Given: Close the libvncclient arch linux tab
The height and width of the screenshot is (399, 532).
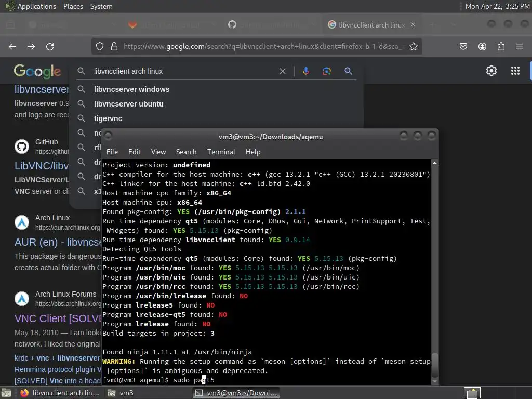Looking at the screenshot, I should tap(413, 25).
